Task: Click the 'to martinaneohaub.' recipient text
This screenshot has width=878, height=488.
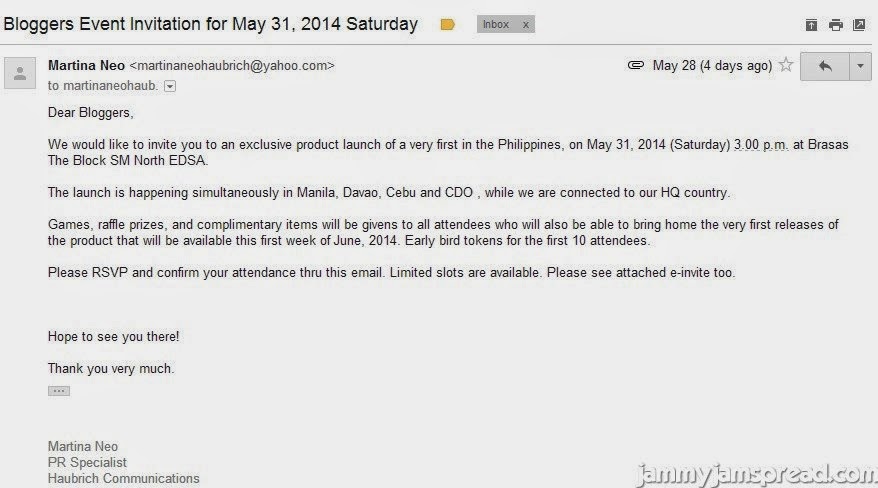Action: pos(103,86)
